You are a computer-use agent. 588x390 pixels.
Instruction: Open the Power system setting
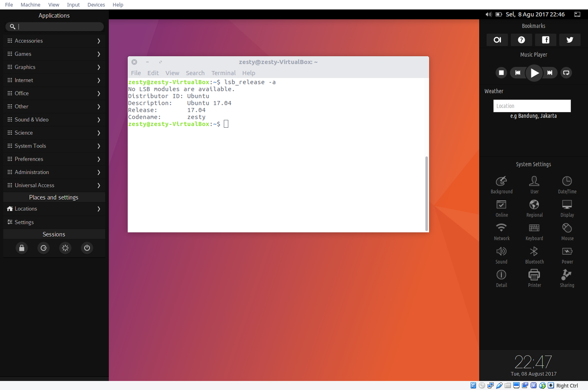point(567,255)
